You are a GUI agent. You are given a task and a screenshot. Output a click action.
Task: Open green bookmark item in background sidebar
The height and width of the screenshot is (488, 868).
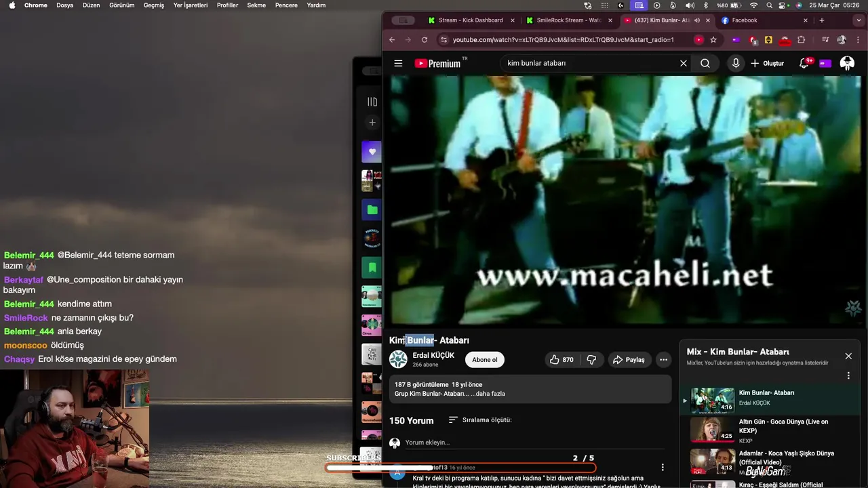click(372, 268)
